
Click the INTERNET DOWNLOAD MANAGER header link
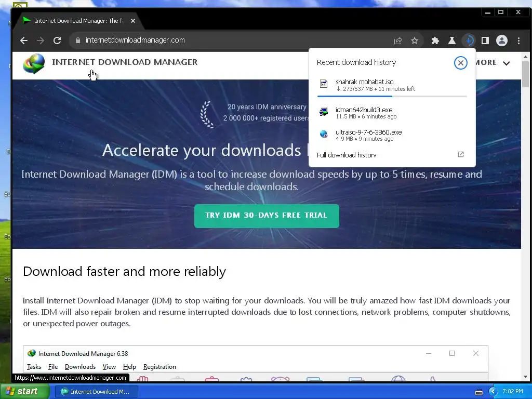pos(125,62)
